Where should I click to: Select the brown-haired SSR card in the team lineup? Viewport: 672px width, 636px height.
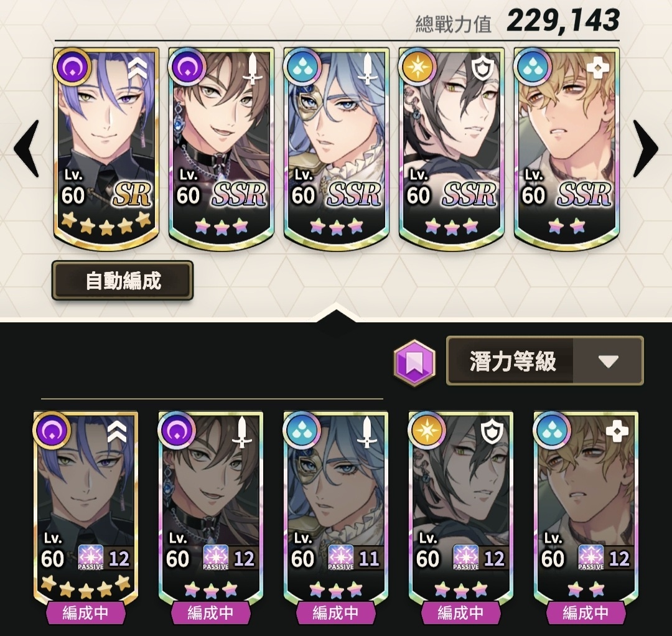pos(221,149)
